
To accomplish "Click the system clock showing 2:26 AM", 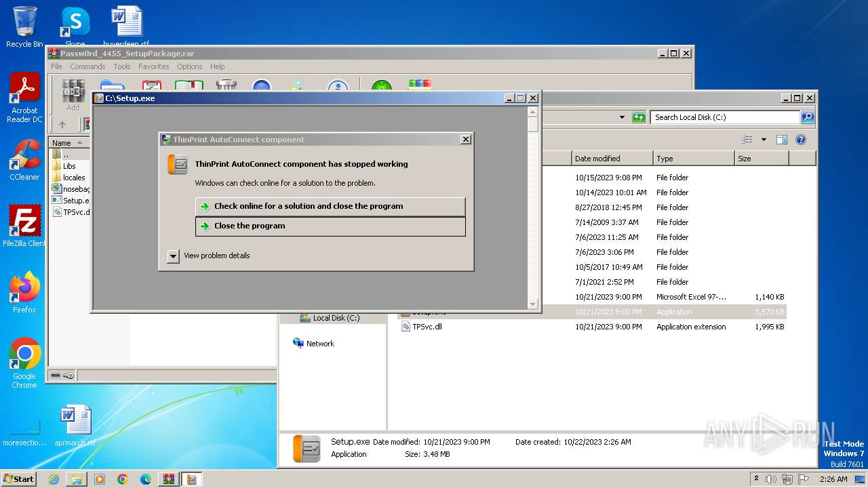I will 833,479.
